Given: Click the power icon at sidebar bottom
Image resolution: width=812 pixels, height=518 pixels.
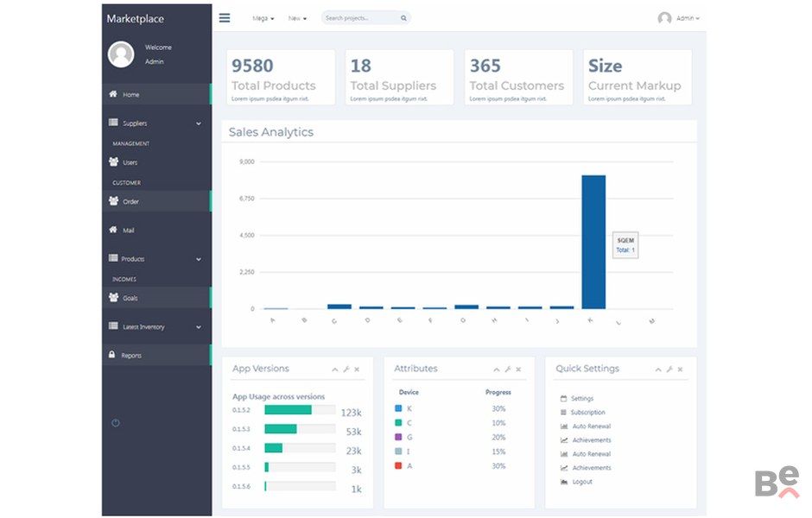Looking at the screenshot, I should click(116, 422).
